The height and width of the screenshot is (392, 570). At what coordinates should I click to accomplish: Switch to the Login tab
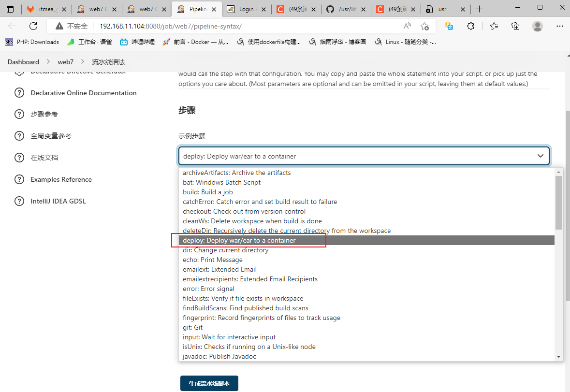(246, 10)
